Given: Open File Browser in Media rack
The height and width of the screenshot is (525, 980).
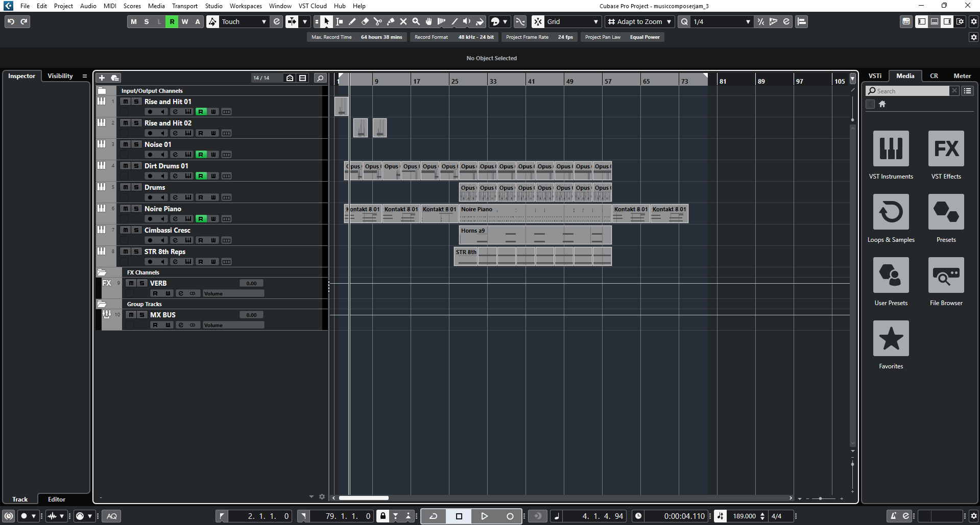Looking at the screenshot, I should click(x=946, y=275).
